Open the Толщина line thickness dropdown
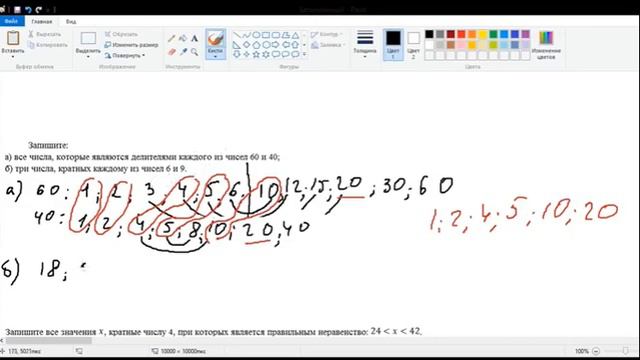This screenshot has height=360, width=640. click(x=365, y=44)
